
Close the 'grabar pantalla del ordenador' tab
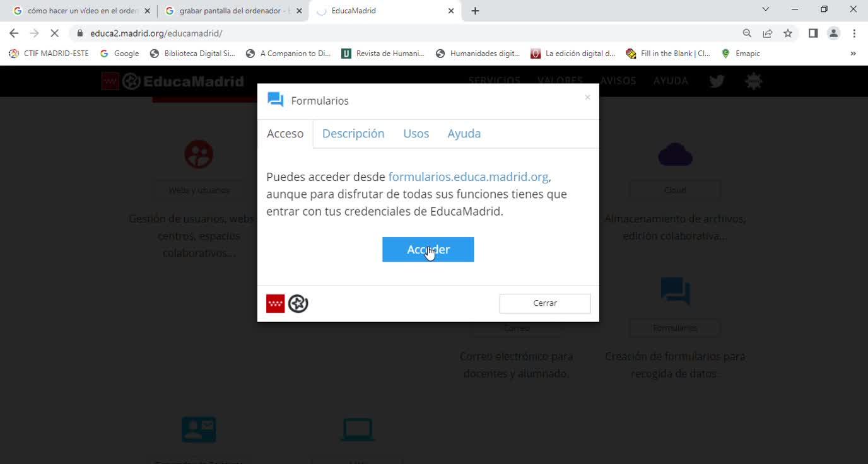[299, 11]
